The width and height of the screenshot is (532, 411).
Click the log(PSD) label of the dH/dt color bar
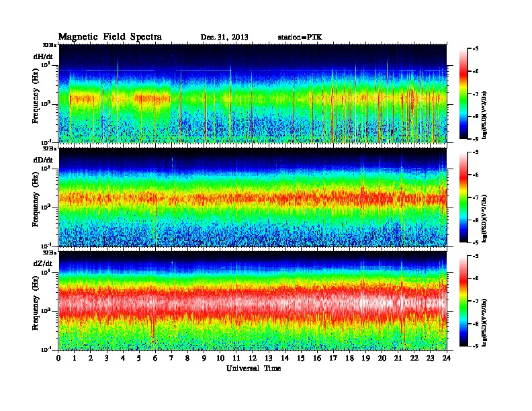pos(484,116)
